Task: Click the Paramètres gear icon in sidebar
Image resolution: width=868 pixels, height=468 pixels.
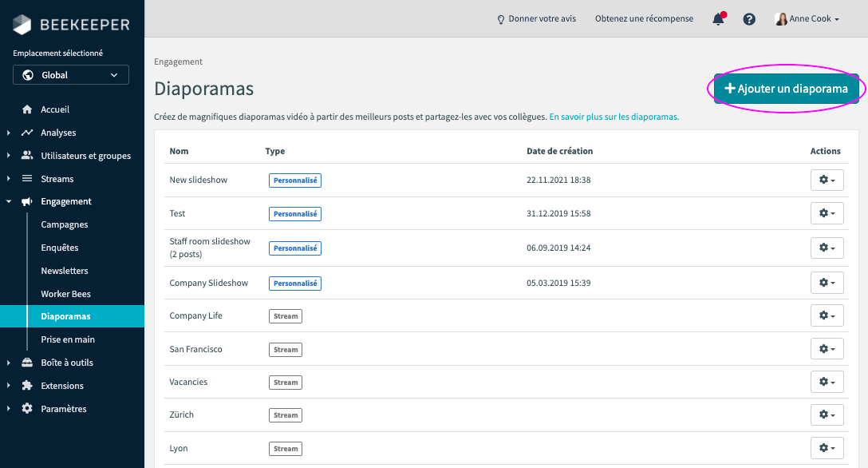Action: [26, 409]
